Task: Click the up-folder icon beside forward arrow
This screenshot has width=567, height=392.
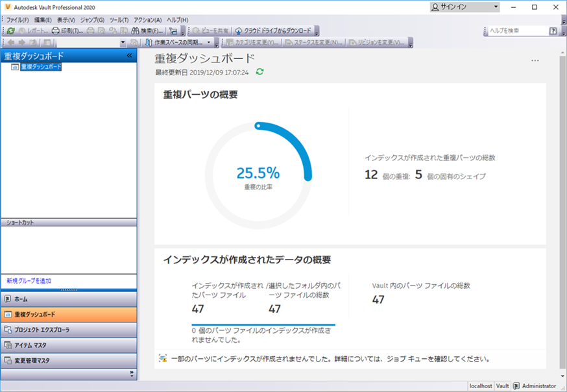Action: pyautogui.click(x=33, y=43)
